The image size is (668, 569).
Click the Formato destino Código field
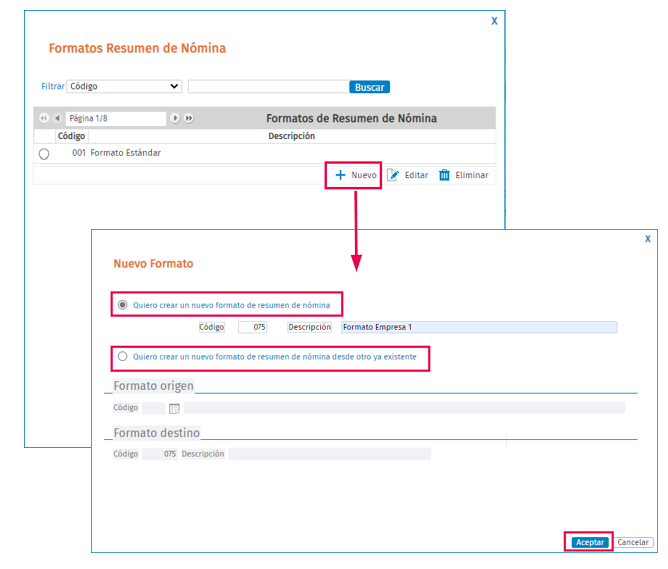(x=160, y=454)
